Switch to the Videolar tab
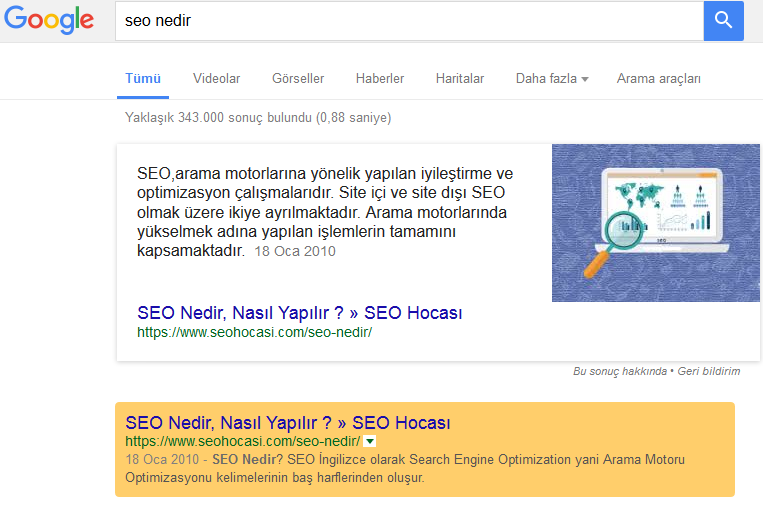Screen dimensions: 763x514 [x=216, y=79]
